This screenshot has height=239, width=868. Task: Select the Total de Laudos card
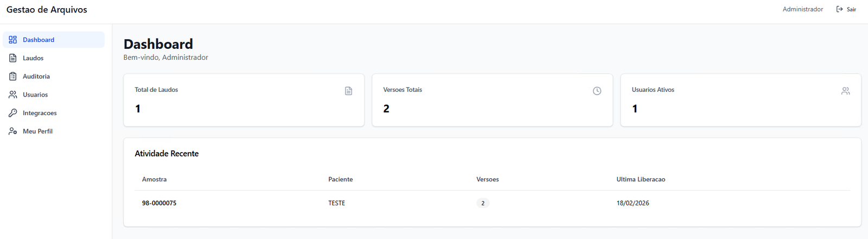244,100
